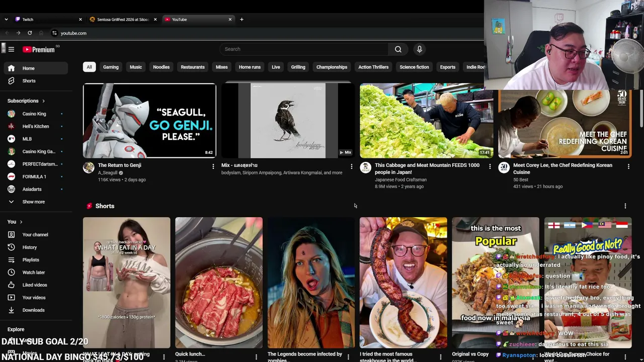Go to Home in the sidebar

35,68
